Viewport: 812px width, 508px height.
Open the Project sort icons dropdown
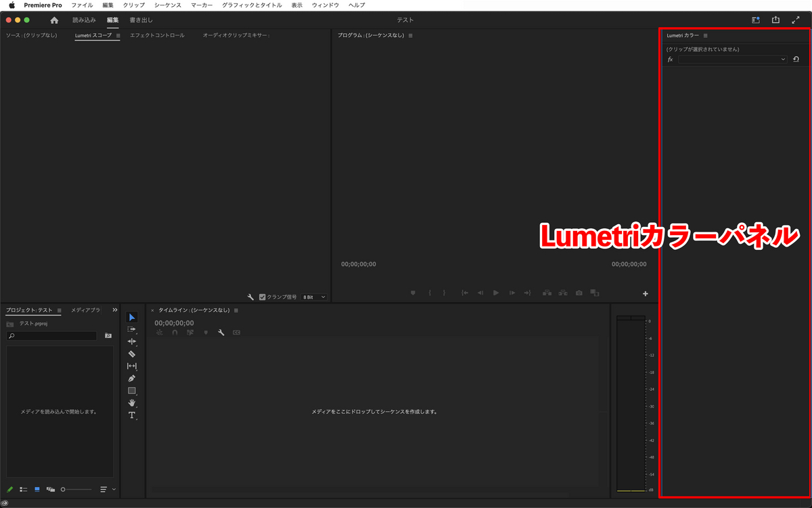108,489
